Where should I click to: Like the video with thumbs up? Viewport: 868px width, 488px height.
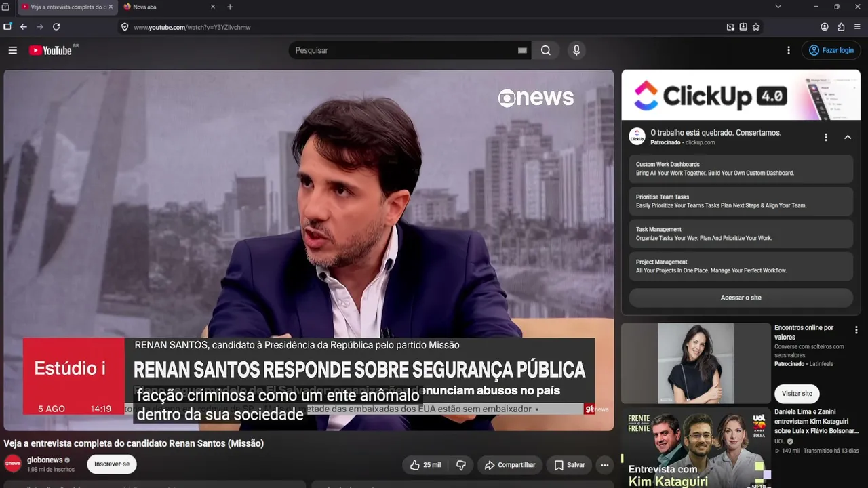coord(425,465)
